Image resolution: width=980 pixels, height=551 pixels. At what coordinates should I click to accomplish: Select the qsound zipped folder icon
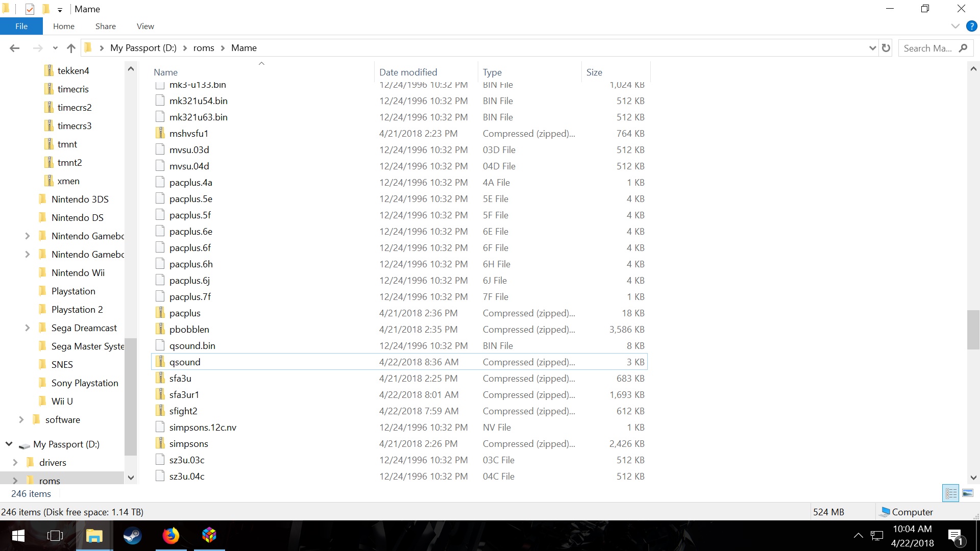pyautogui.click(x=160, y=362)
